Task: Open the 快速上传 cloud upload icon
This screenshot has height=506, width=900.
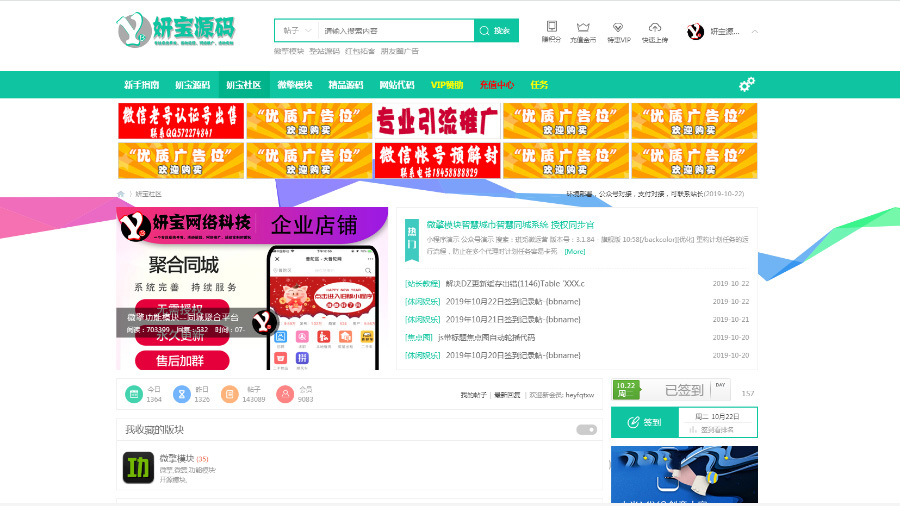Action: click(x=655, y=27)
